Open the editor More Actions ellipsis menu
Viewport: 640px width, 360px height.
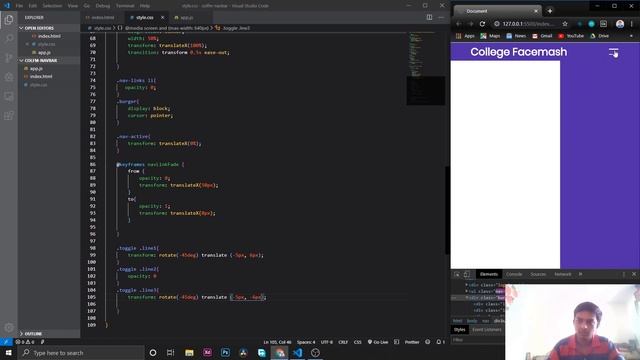coord(441,17)
